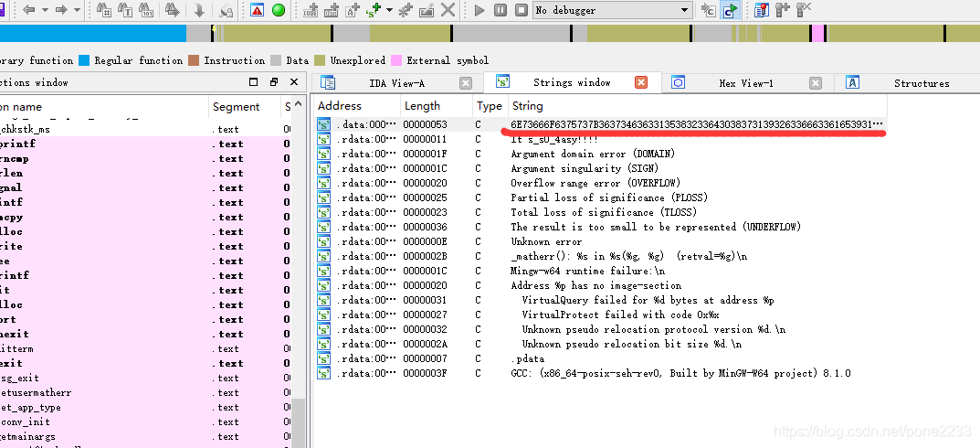The height and width of the screenshot is (448, 980).
Task: Click the Instruction brown legend swatch
Action: pos(194,60)
